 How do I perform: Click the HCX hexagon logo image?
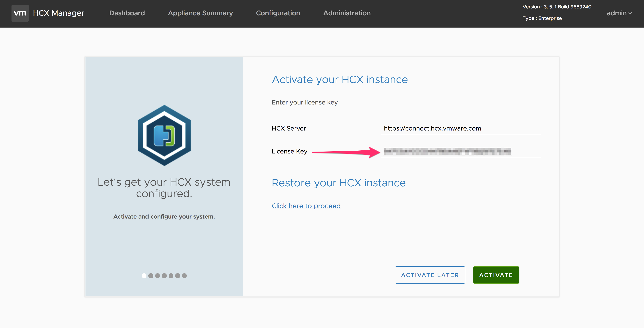pyautogui.click(x=164, y=135)
